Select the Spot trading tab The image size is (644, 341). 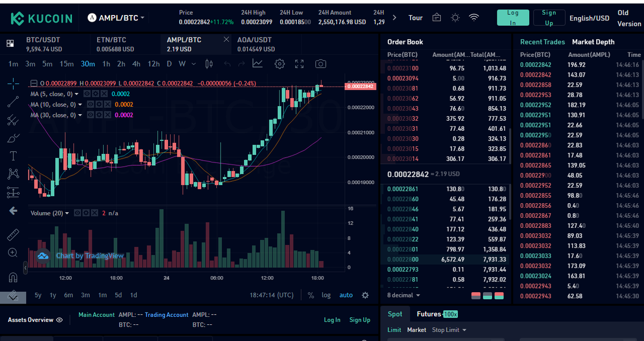pos(395,314)
